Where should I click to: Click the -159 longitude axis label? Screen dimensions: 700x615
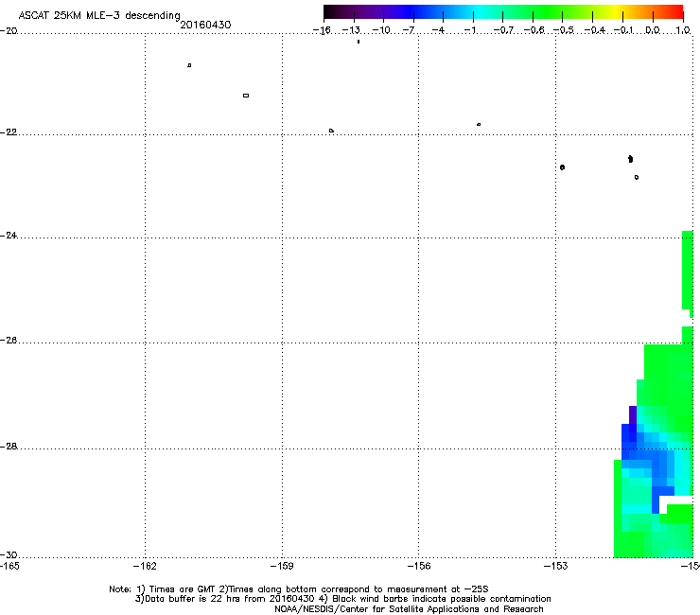click(282, 566)
